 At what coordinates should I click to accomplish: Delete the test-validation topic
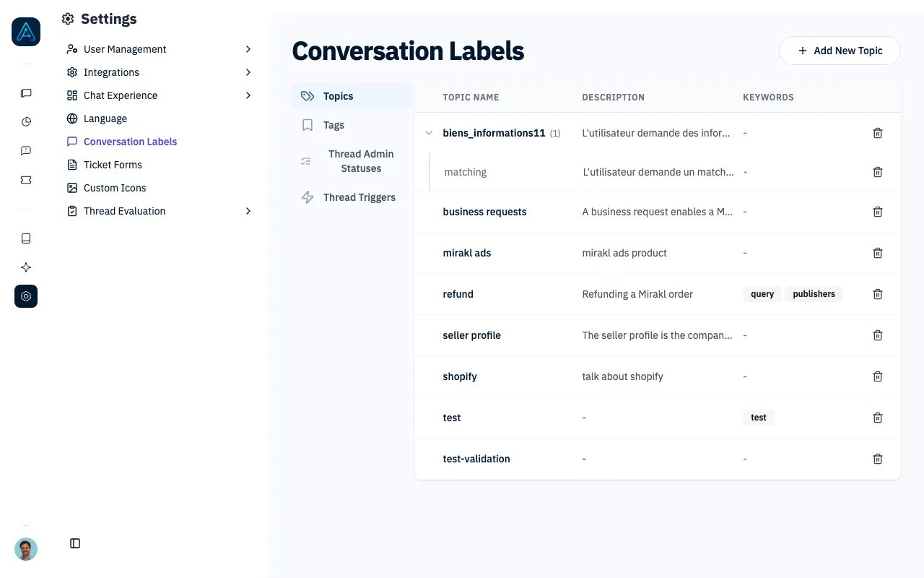click(878, 459)
